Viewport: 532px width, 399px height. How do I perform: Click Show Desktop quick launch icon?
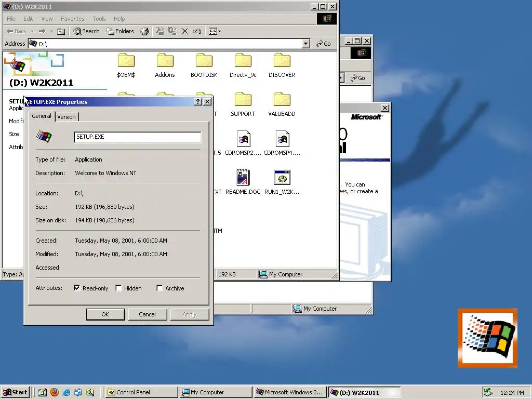[x=43, y=392]
